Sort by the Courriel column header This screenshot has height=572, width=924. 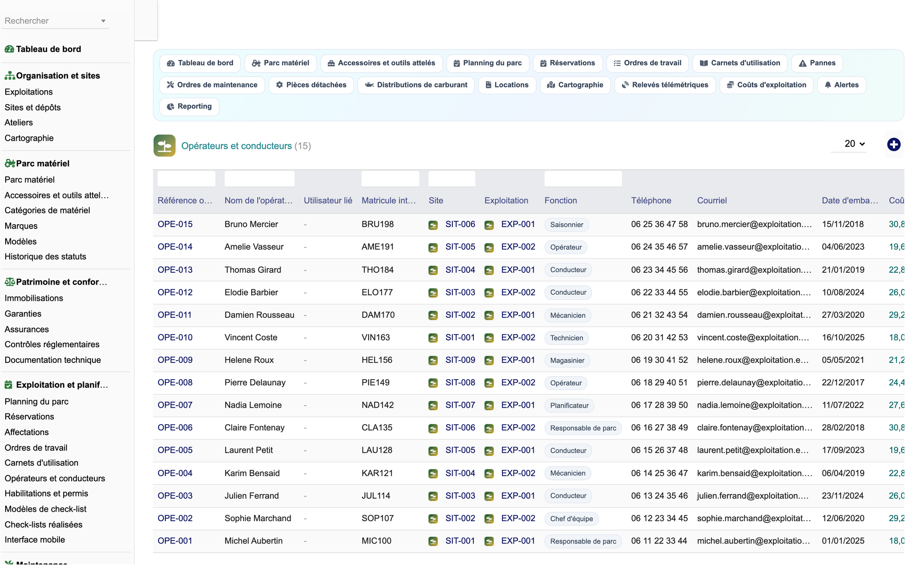coord(712,200)
